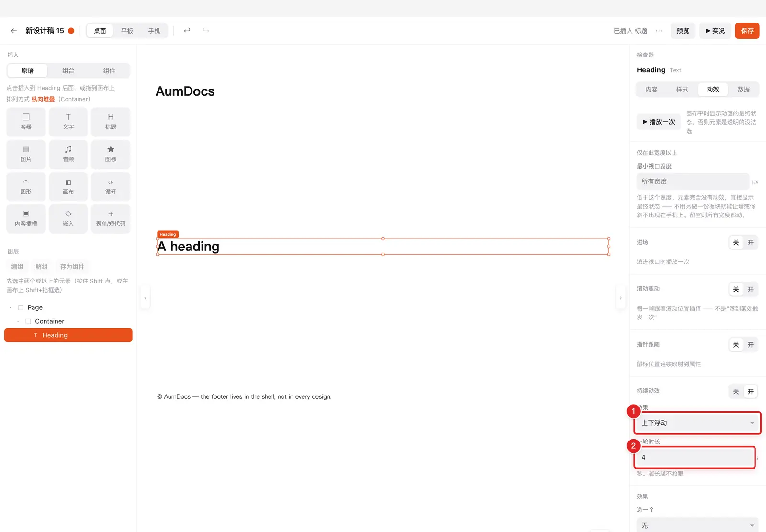Switch to the 平板 tablet view
The height and width of the screenshot is (532, 766).
point(127,31)
